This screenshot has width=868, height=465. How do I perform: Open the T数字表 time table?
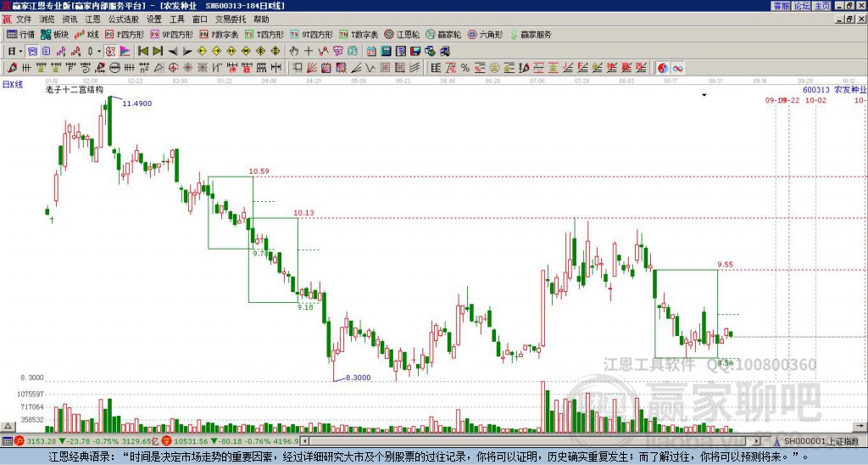click(359, 34)
